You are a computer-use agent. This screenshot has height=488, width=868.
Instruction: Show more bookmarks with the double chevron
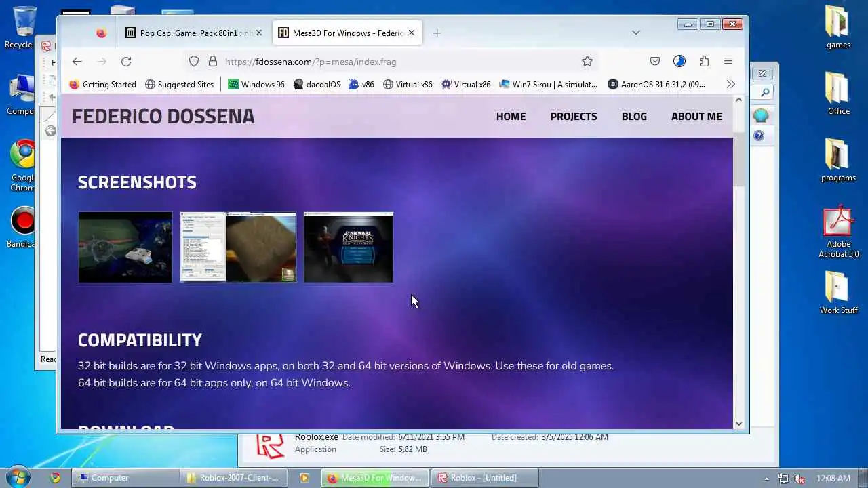[x=730, y=84]
